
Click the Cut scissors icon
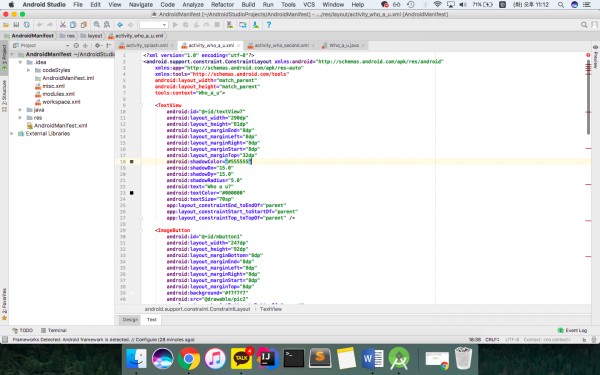[63, 25]
